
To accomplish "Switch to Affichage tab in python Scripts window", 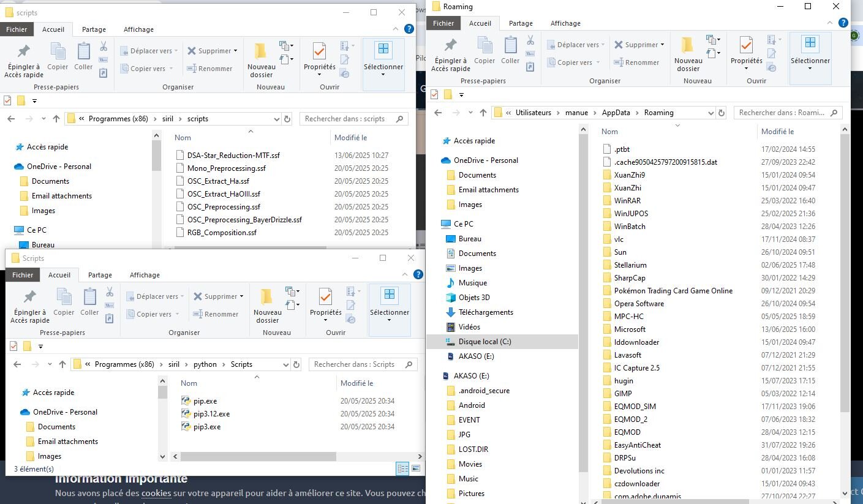I will [x=145, y=275].
